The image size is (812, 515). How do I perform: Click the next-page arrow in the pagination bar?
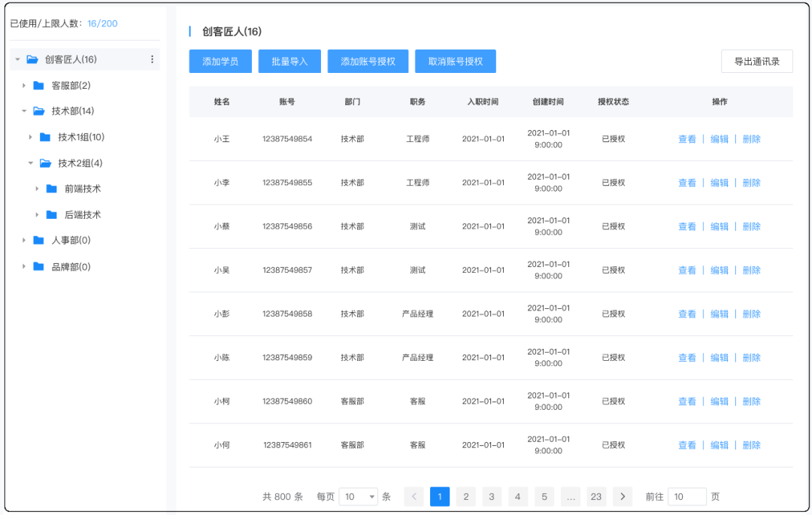click(623, 496)
